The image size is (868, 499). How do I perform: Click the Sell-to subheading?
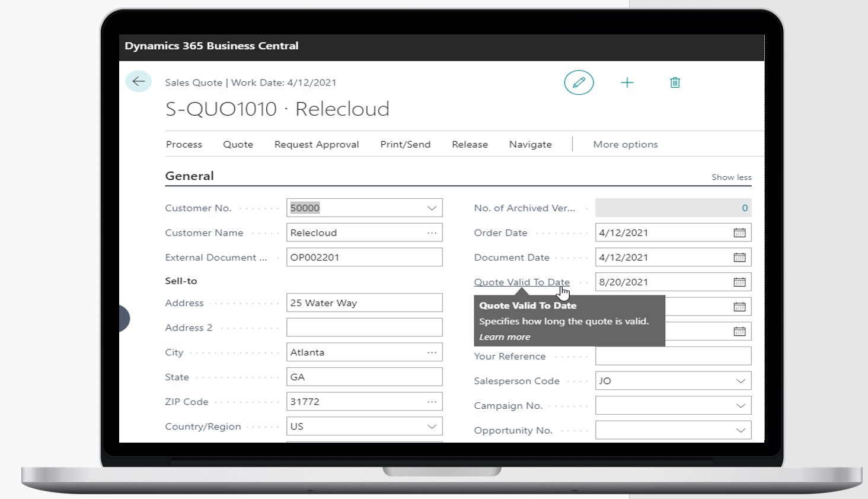181,281
